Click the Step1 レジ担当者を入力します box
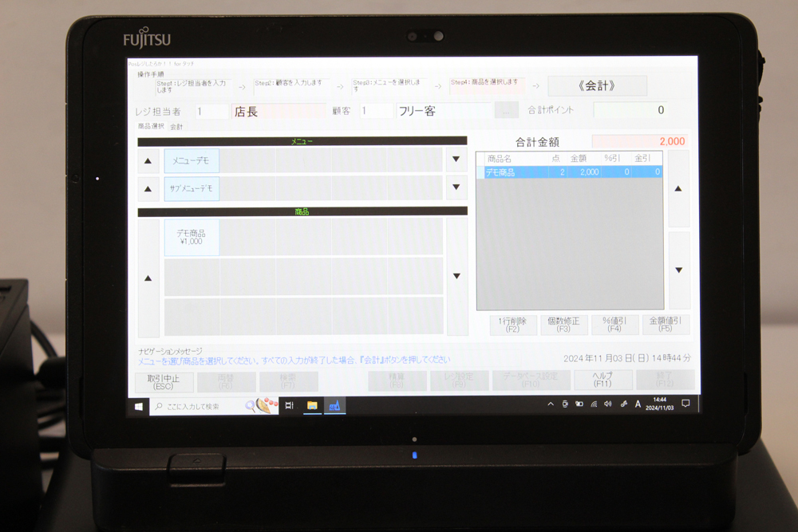The width and height of the screenshot is (798, 532). tap(194, 86)
